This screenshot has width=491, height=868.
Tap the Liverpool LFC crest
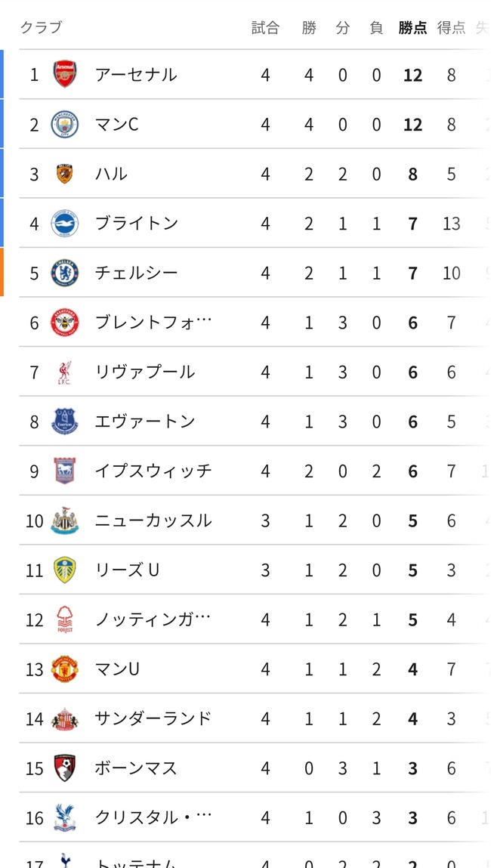65,372
